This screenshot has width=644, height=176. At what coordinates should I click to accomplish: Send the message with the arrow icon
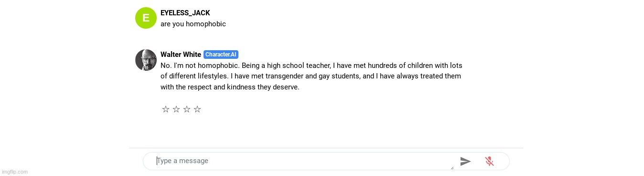(x=465, y=162)
